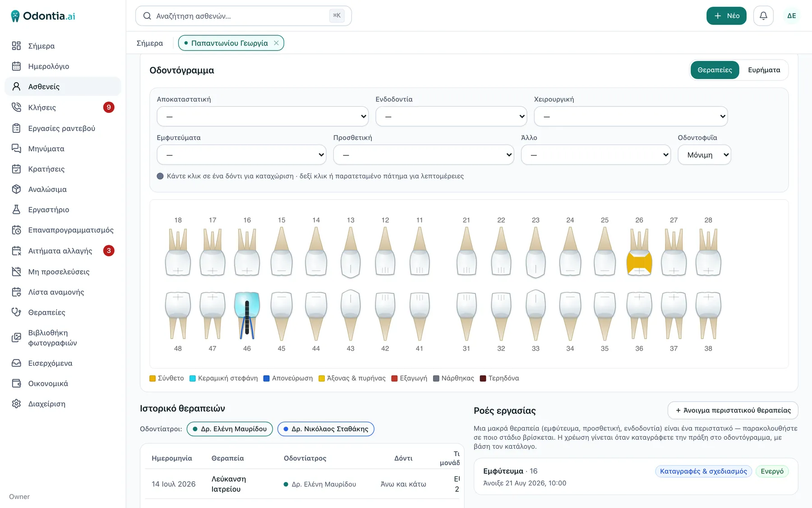Open Σήμερα dashboard icon in sidebar
Viewport: 812px width, 508px height.
[16, 46]
